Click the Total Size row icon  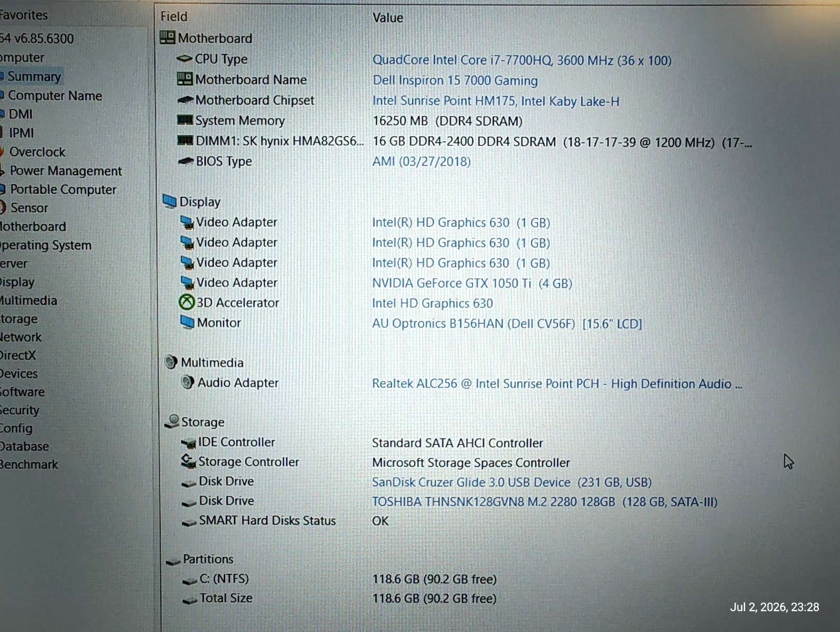[x=190, y=600]
